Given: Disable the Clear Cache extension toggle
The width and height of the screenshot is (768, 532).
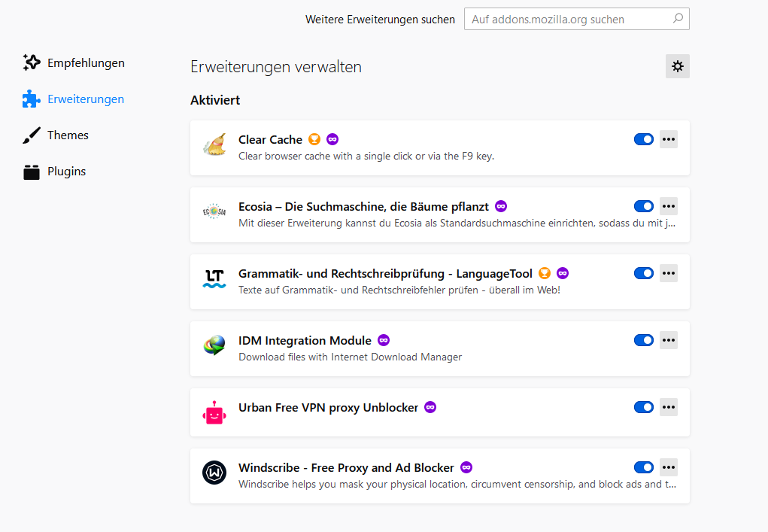Looking at the screenshot, I should [644, 139].
